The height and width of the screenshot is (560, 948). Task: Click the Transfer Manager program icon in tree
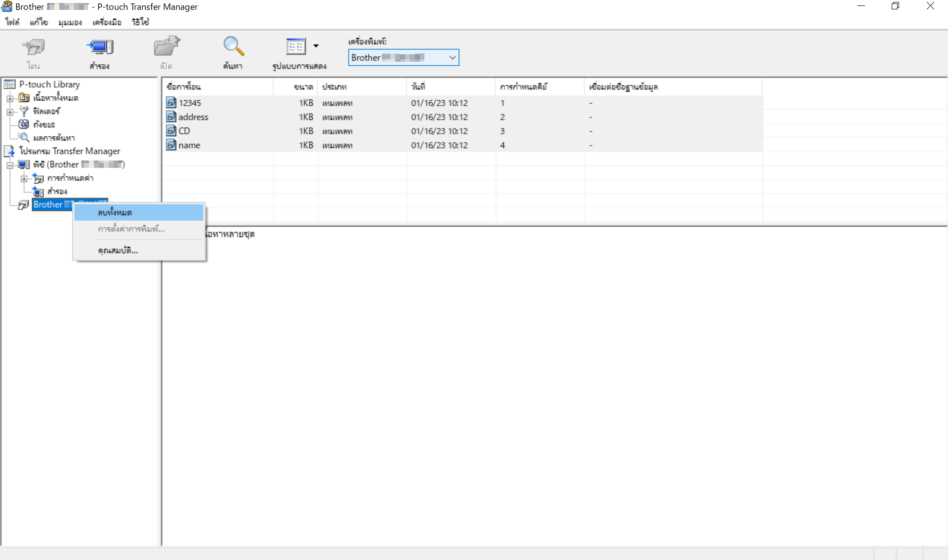pos(9,151)
